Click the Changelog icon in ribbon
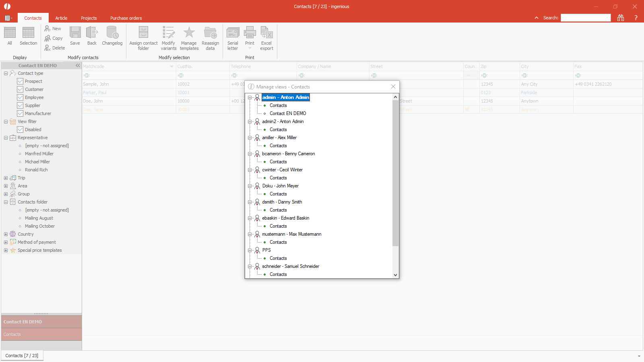Screen dimensions: 644x362 coord(112,33)
